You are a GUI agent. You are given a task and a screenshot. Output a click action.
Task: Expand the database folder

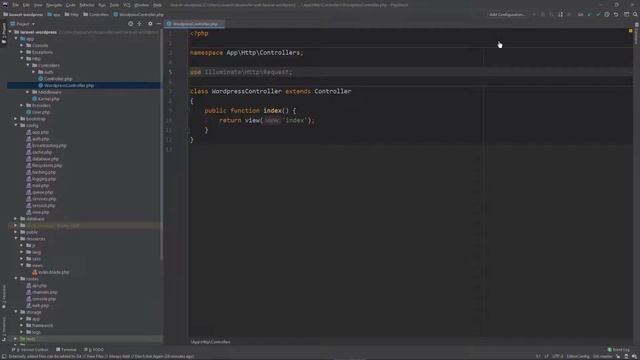(16, 219)
